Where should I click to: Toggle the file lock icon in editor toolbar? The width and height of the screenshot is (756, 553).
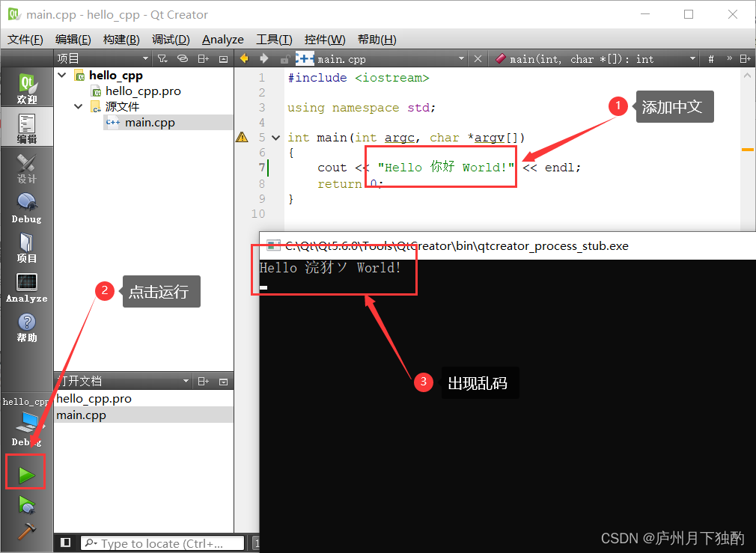pyautogui.click(x=285, y=59)
